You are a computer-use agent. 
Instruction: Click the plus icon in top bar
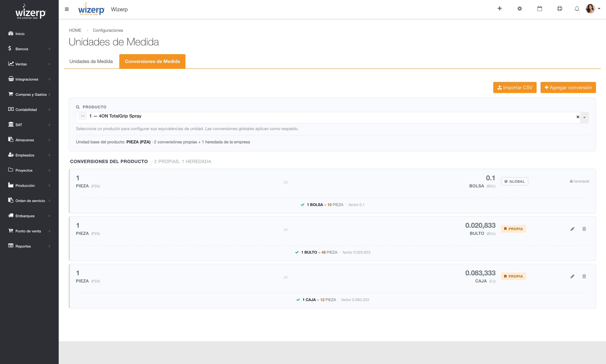(x=499, y=9)
